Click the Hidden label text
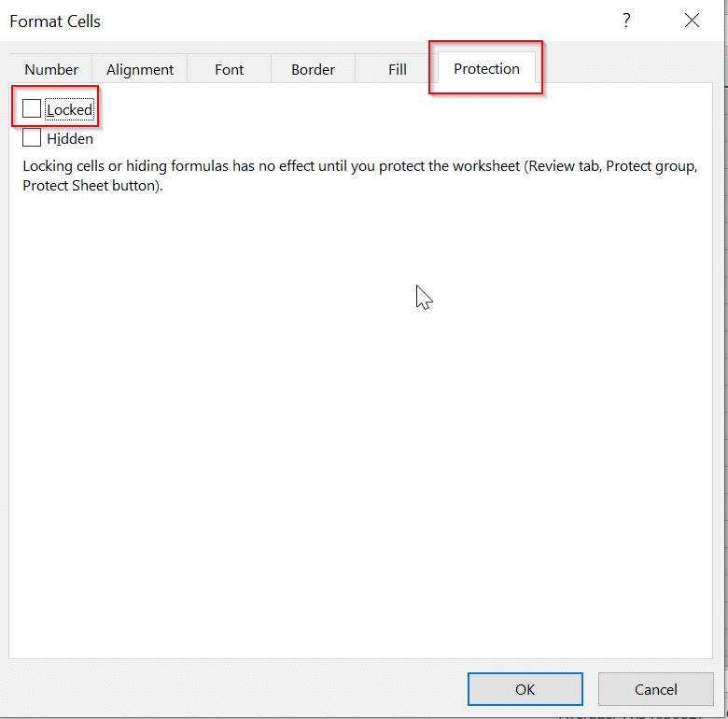This screenshot has height=719, width=728. [70, 139]
